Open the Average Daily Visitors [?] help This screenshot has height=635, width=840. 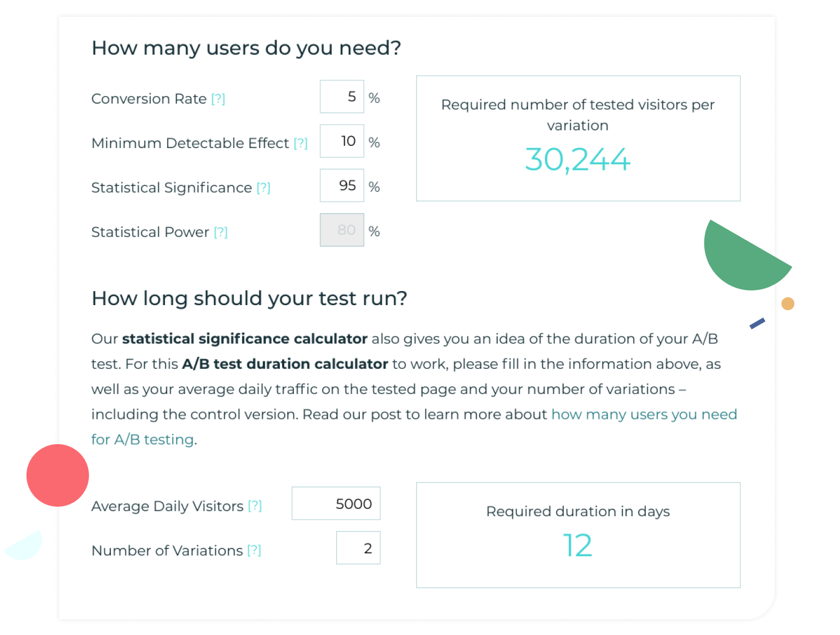pos(255,506)
